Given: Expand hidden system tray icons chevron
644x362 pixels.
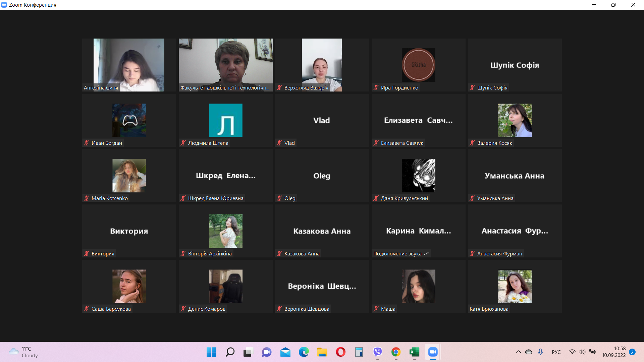Looking at the screenshot, I should point(518,352).
